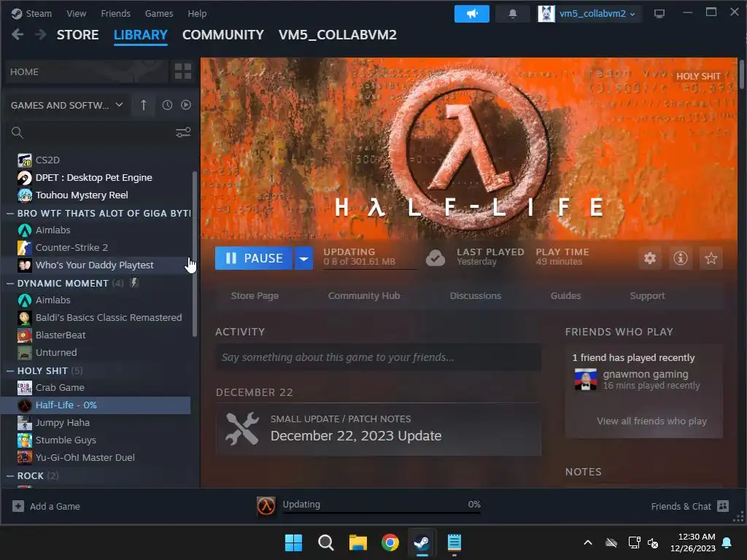Click the activity status input field
The width and height of the screenshot is (747, 560).
379,357
